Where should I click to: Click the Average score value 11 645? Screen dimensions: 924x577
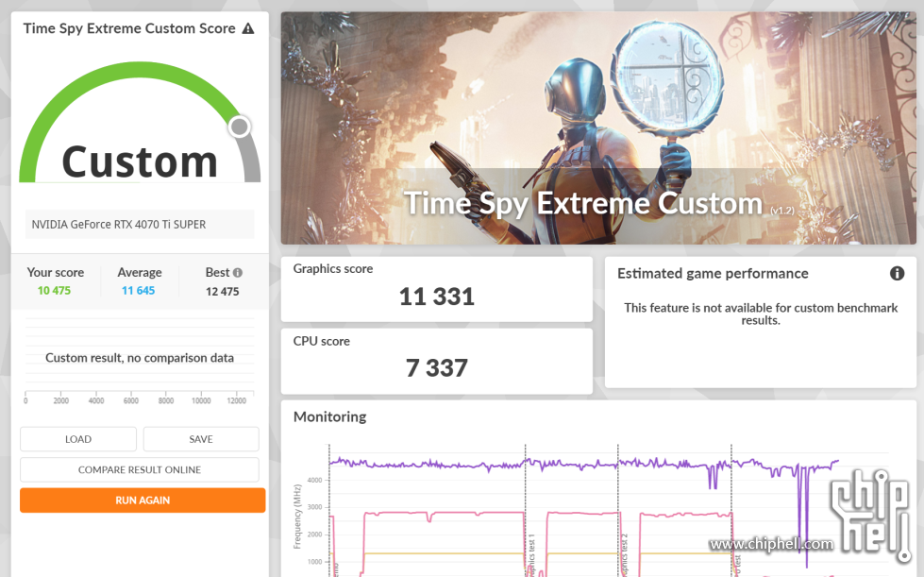point(139,291)
